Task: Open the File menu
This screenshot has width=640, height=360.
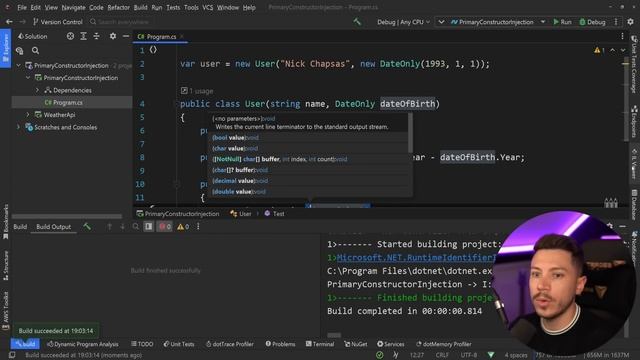Action: (x=22, y=7)
